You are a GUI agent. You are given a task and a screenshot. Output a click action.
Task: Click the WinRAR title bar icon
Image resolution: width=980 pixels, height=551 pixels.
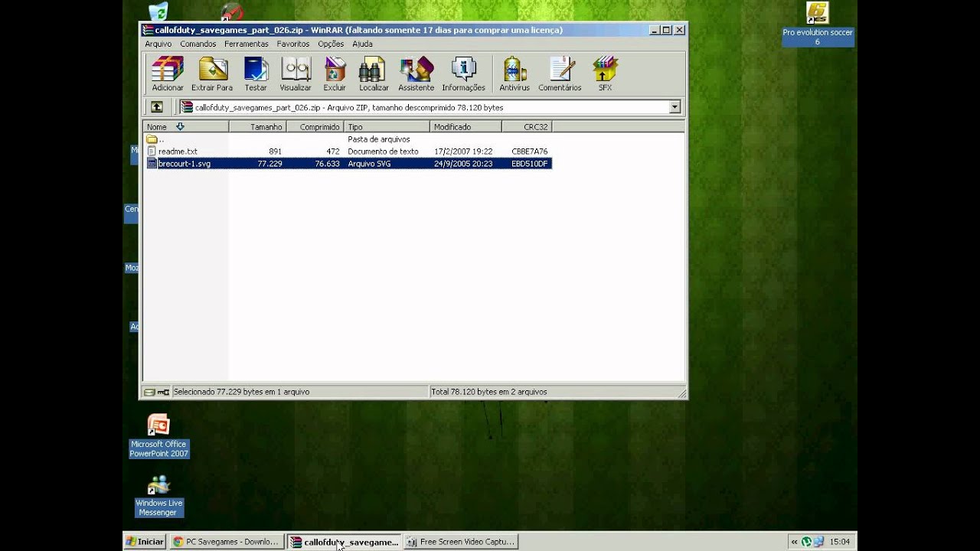pyautogui.click(x=149, y=30)
